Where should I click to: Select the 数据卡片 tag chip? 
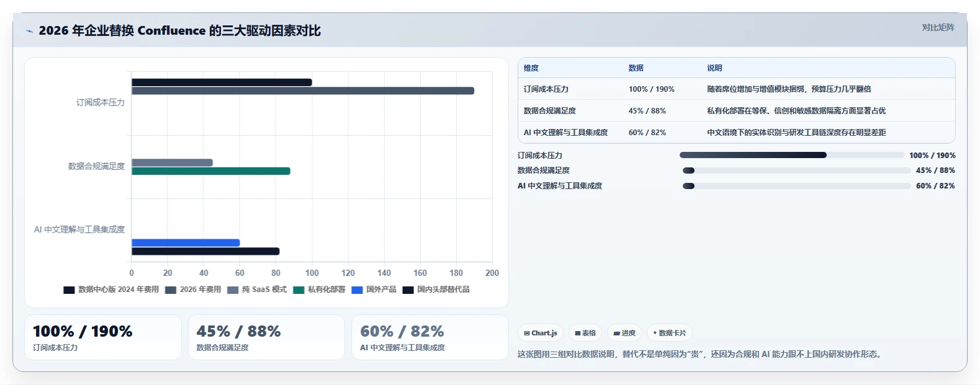670,333
